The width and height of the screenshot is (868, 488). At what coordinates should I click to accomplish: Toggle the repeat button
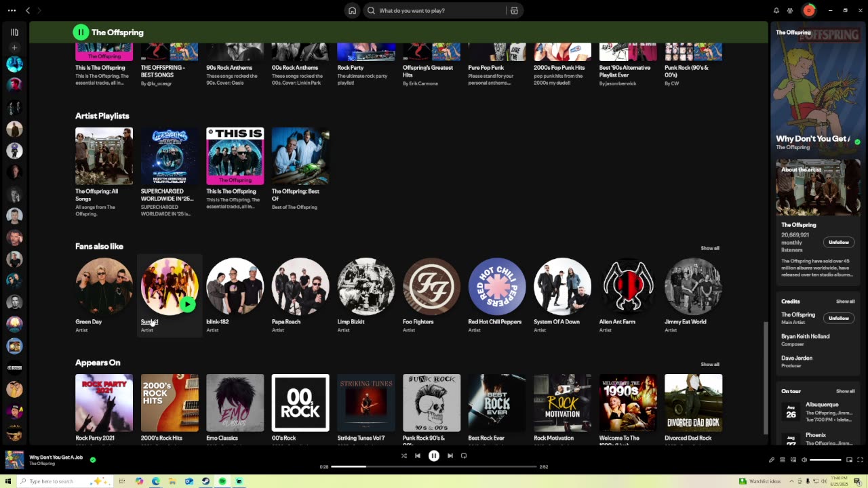coord(464,456)
